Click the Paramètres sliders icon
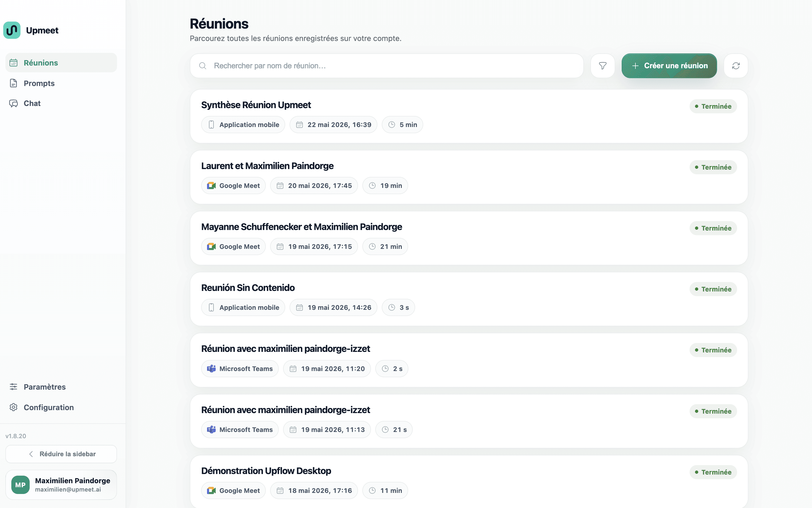 click(13, 387)
